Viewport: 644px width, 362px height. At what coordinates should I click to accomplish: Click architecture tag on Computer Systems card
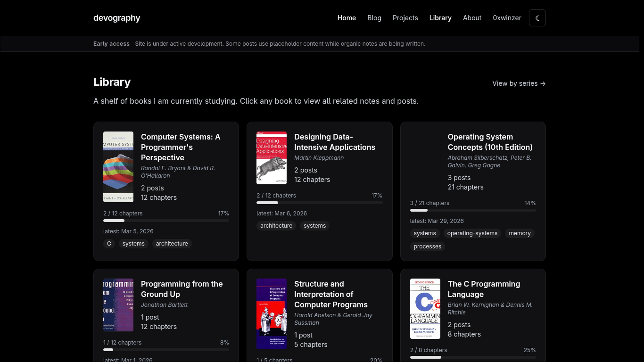(x=172, y=244)
